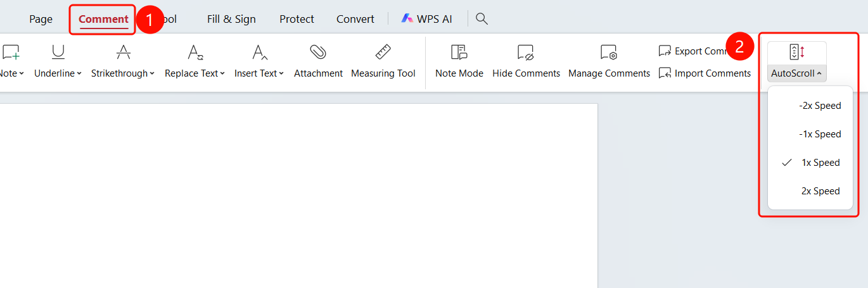Viewport: 868px width, 288px height.
Task: Choose the Replace Text tool icon
Action: coord(195,52)
